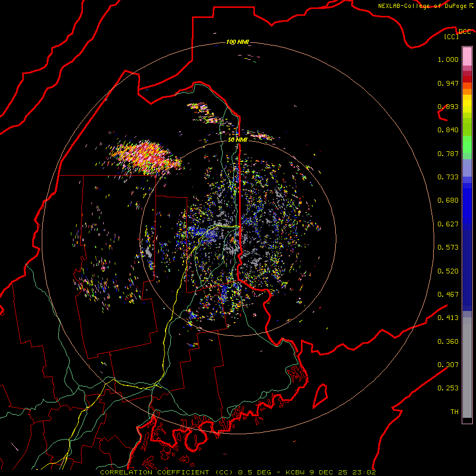
Task: Select the 0.360 scale value
Action: [x=448, y=342]
